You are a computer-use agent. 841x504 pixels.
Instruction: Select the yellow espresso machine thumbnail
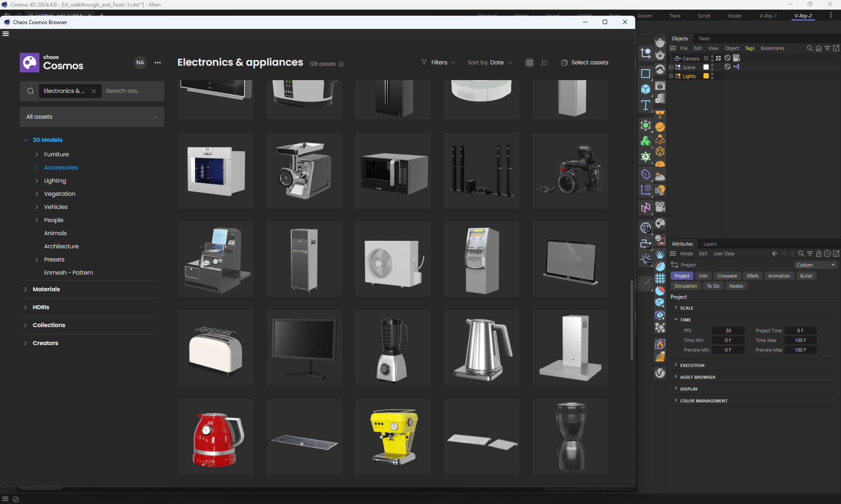(393, 437)
